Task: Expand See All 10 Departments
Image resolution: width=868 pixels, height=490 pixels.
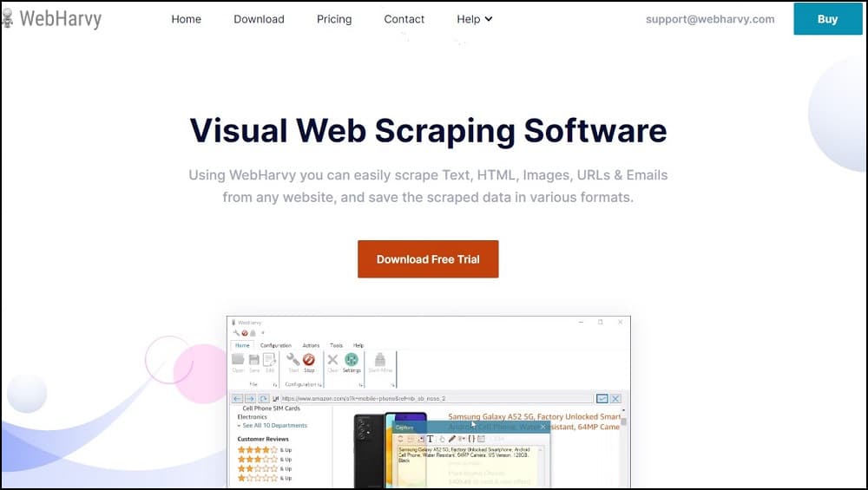Action: (x=273, y=425)
